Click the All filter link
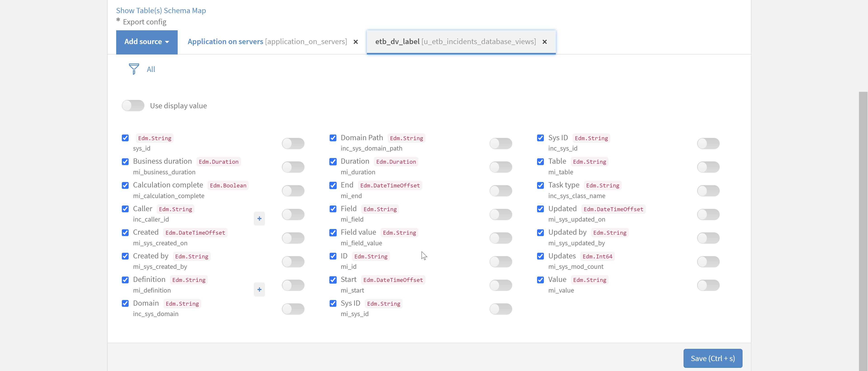 click(151, 69)
